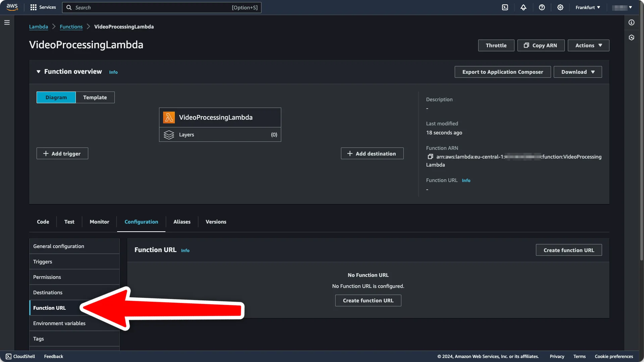Copy the Function ARN using the copy icon
Screen dimensions: 644x362
(x=430, y=157)
